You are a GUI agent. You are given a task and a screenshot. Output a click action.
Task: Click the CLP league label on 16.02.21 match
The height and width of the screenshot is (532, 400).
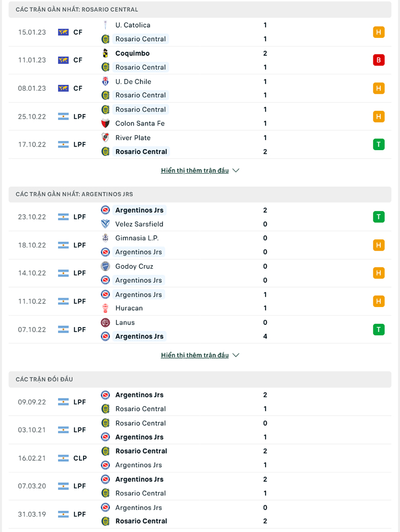click(x=80, y=458)
